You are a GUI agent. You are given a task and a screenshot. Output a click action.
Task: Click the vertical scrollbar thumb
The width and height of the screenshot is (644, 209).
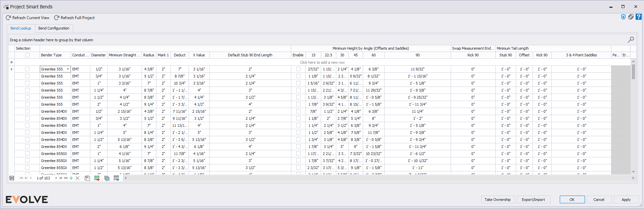tap(633, 72)
